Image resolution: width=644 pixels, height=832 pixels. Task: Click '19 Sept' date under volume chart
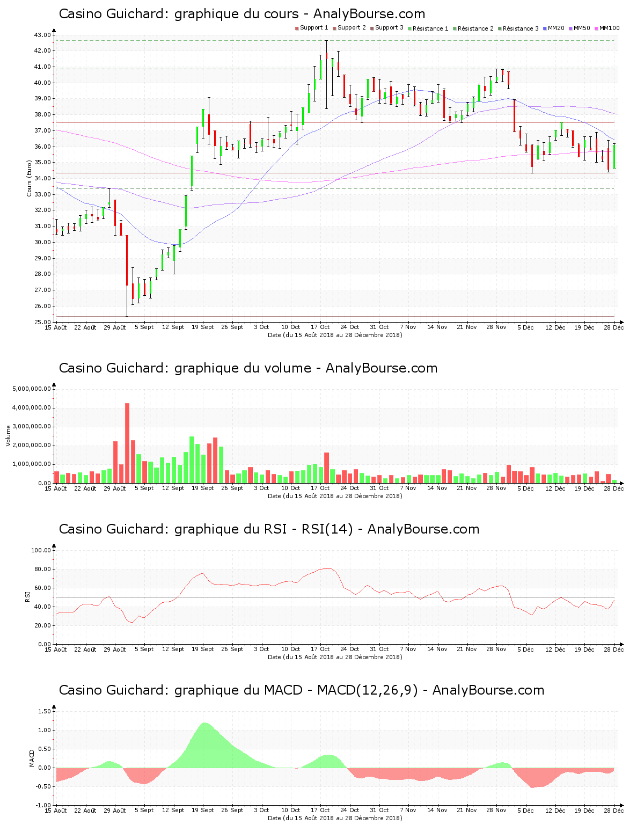(x=203, y=488)
